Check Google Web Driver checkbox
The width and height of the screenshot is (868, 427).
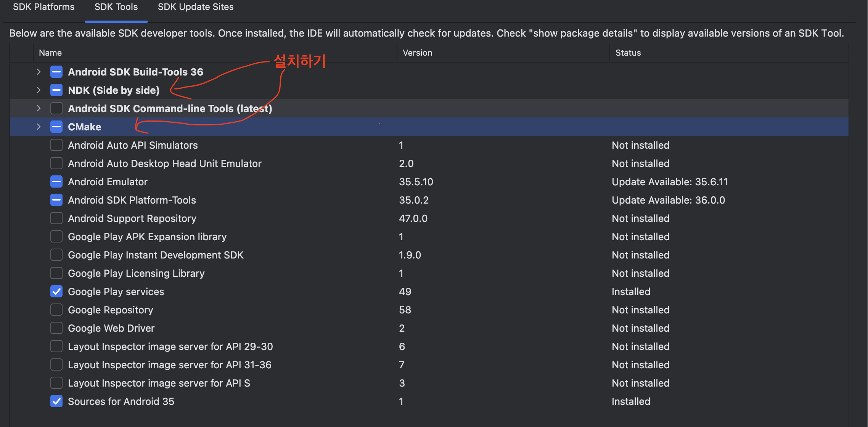coord(56,328)
